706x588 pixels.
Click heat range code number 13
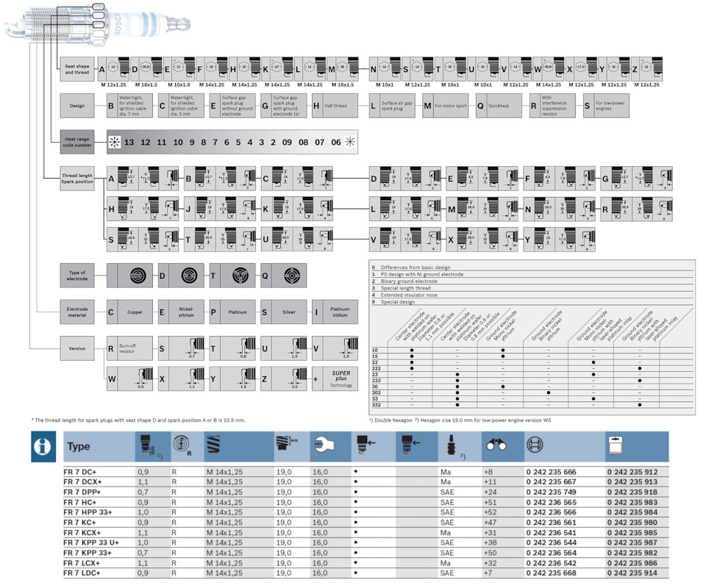tap(129, 142)
